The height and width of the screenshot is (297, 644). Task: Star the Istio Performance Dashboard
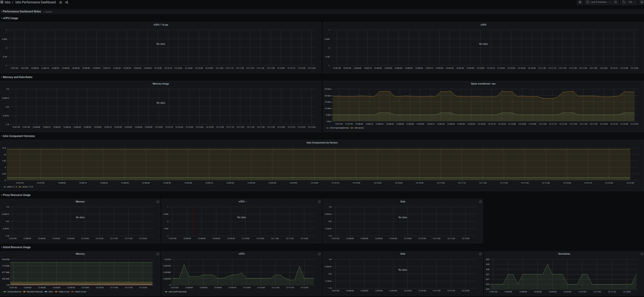61,2
